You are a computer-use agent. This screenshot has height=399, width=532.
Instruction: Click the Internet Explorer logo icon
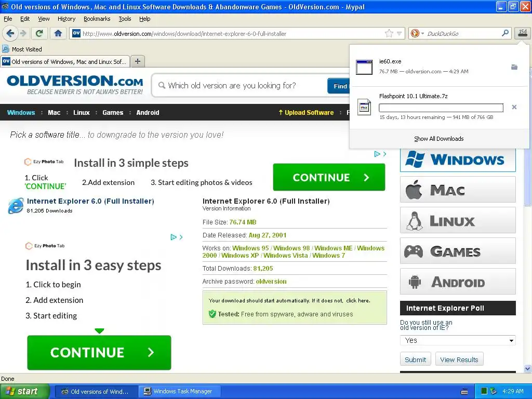click(16, 206)
